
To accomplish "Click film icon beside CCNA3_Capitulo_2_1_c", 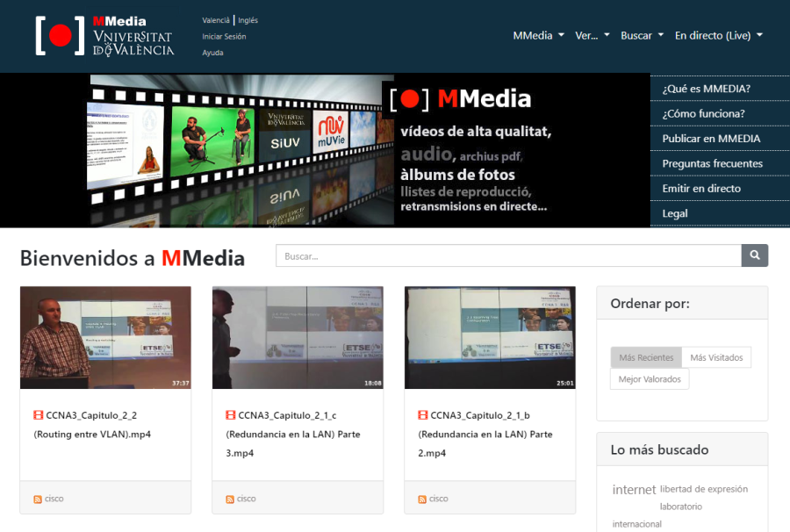I will [x=230, y=415].
